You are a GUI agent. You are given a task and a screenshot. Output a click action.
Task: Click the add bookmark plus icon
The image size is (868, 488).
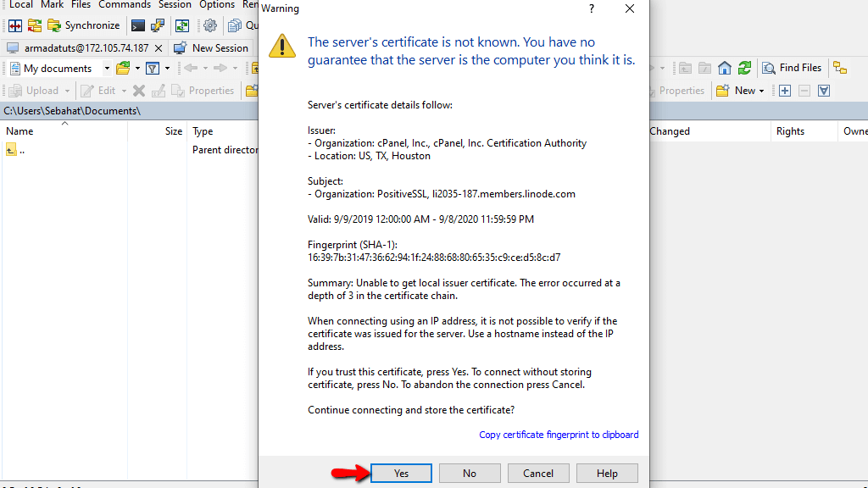pyautogui.click(x=784, y=90)
